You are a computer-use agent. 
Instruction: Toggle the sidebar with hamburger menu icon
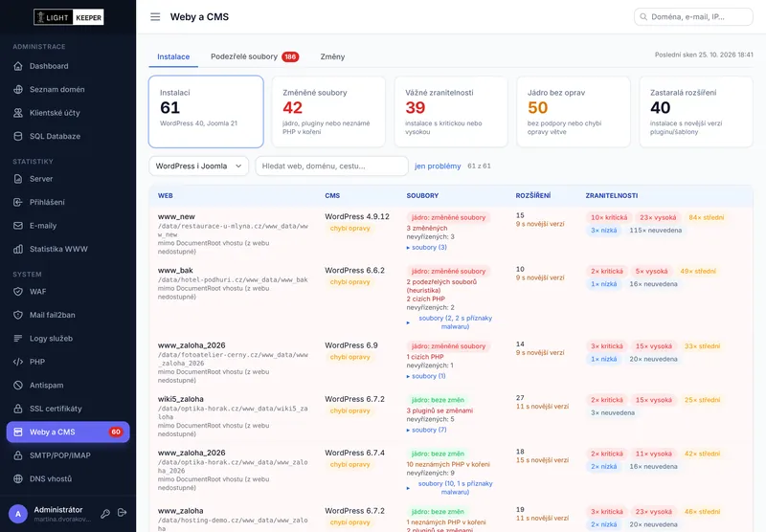[155, 17]
